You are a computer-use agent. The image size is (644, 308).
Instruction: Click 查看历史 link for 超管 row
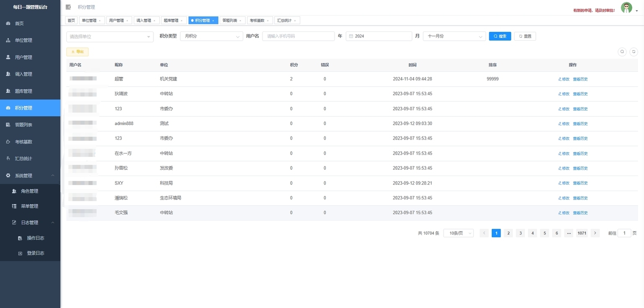tap(580, 79)
